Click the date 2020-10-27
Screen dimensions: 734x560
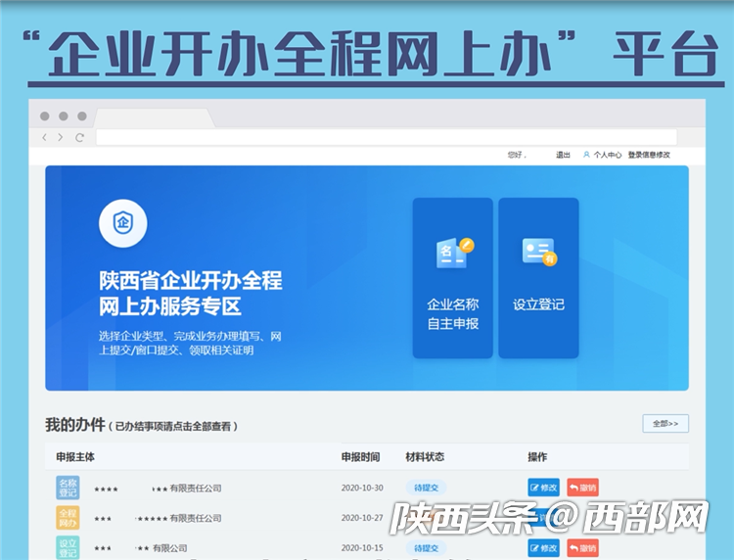coord(362,518)
